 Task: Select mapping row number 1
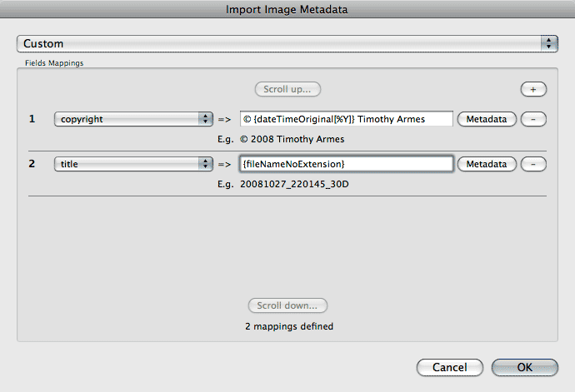[32, 119]
